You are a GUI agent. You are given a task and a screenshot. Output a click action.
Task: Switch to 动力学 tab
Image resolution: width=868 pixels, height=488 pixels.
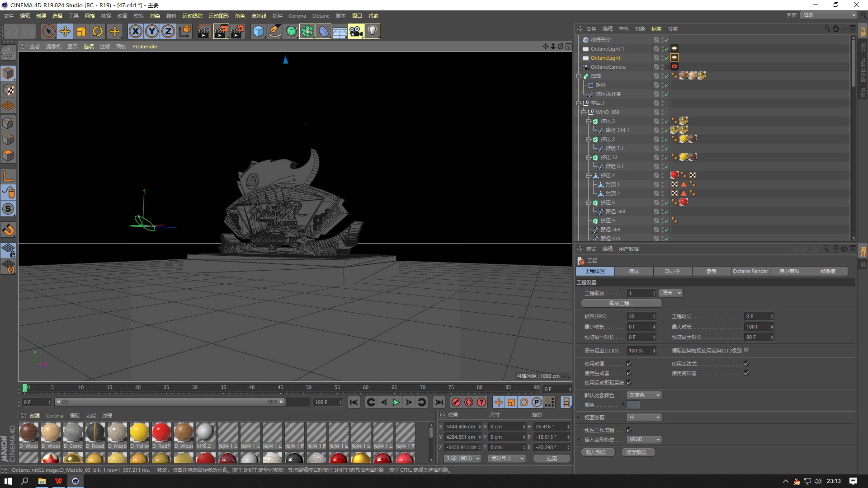(672, 271)
